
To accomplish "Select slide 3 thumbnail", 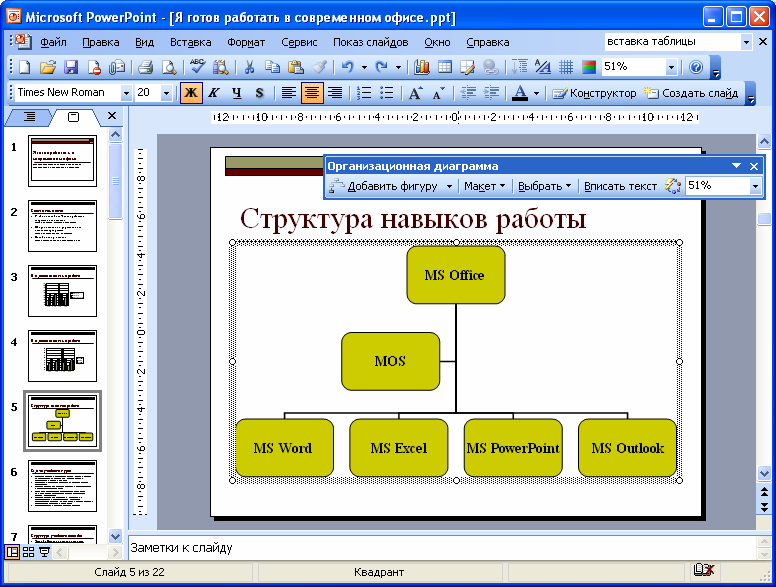I will 62,291.
